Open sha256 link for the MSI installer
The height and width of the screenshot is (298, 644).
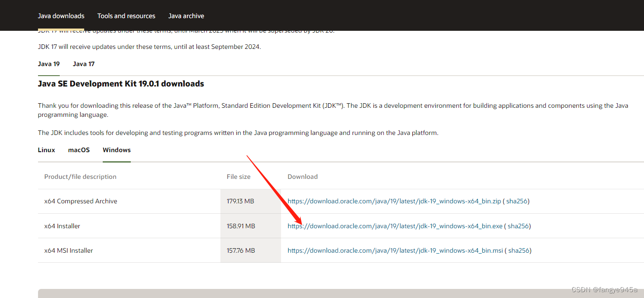[x=519, y=250]
